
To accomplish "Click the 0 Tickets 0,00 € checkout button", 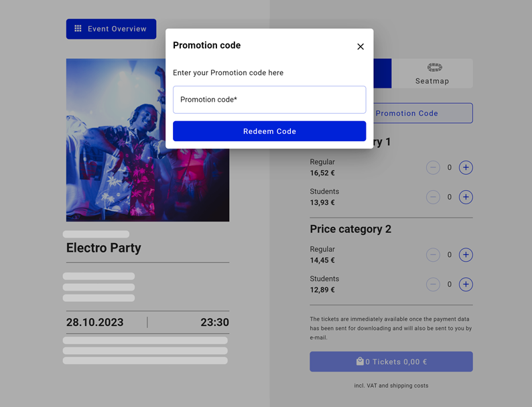I will coord(391,361).
